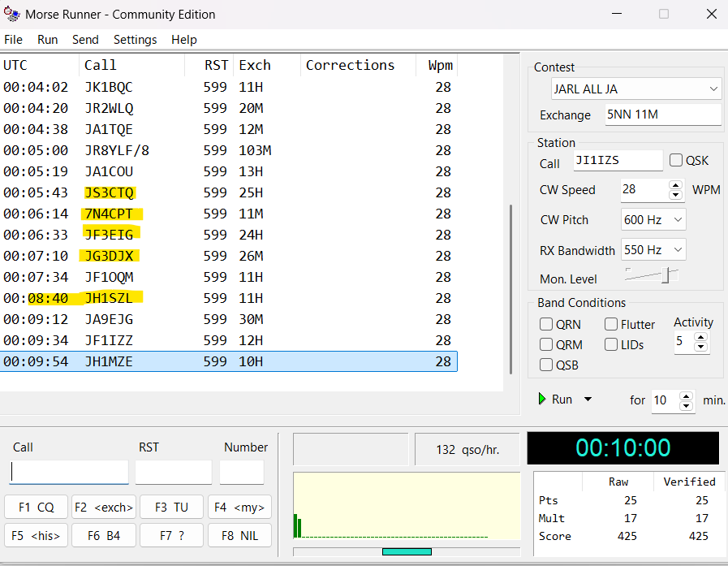Send question mark with F7 button
Image resolution: width=728 pixels, height=566 pixels.
(x=171, y=535)
